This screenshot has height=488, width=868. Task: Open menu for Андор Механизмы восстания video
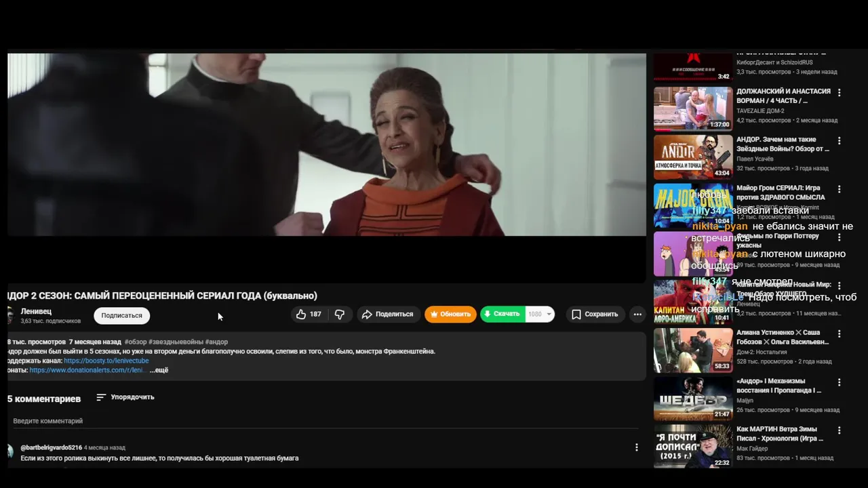coord(839,382)
